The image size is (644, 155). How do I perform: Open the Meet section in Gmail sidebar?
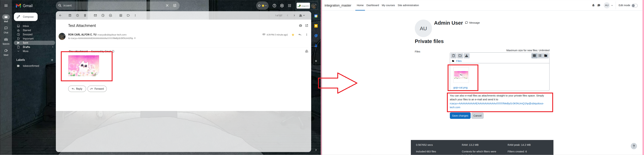click(6, 52)
